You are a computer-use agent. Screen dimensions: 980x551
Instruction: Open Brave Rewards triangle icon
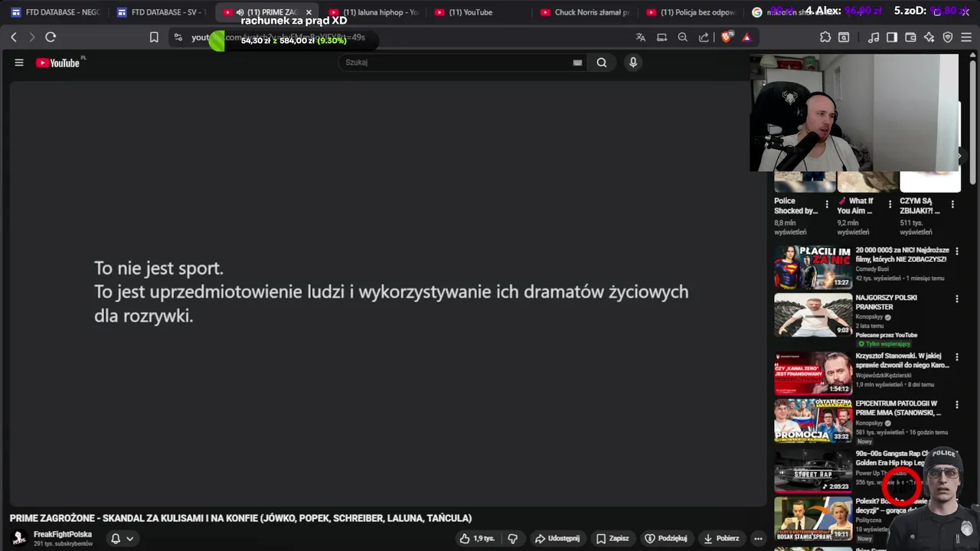pos(746,37)
